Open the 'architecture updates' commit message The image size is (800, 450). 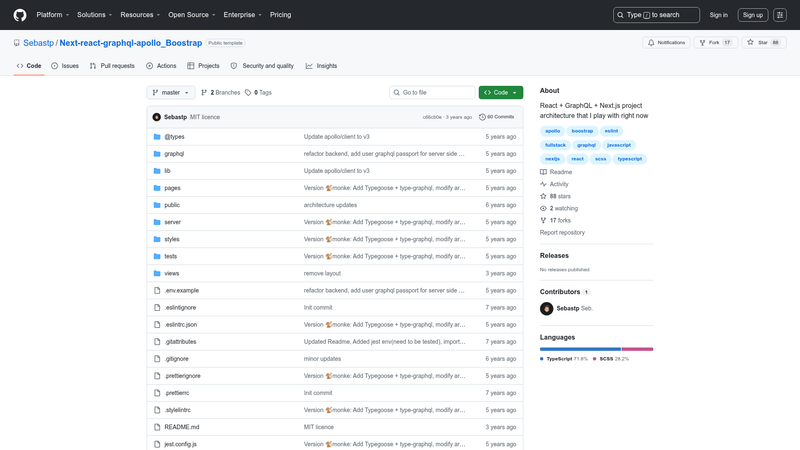tap(330, 205)
